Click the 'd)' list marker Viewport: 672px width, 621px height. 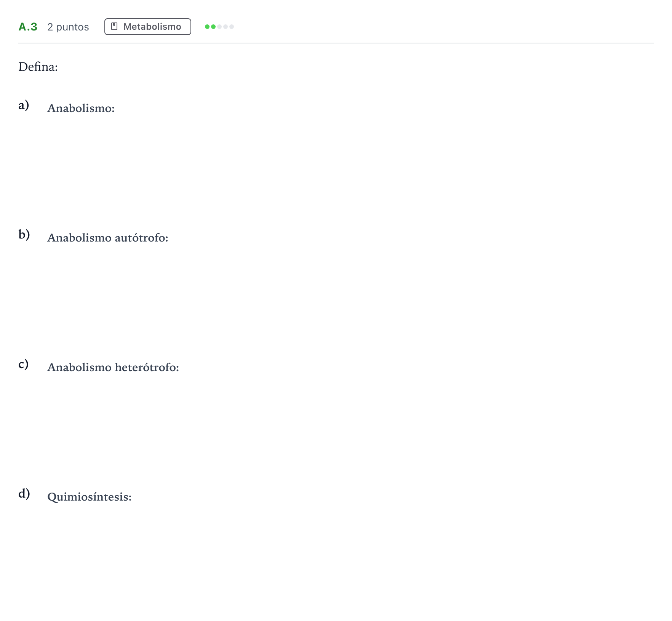coord(24,493)
